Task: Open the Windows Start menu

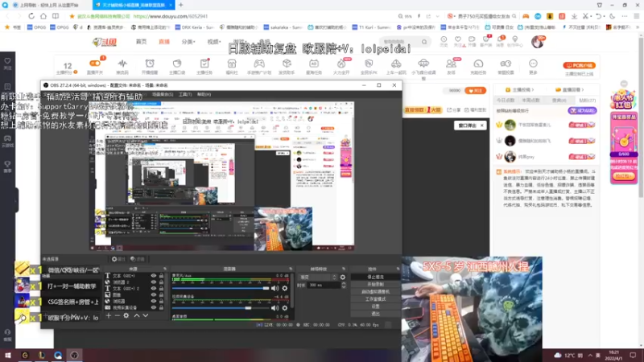Action: pyautogui.click(x=7, y=355)
